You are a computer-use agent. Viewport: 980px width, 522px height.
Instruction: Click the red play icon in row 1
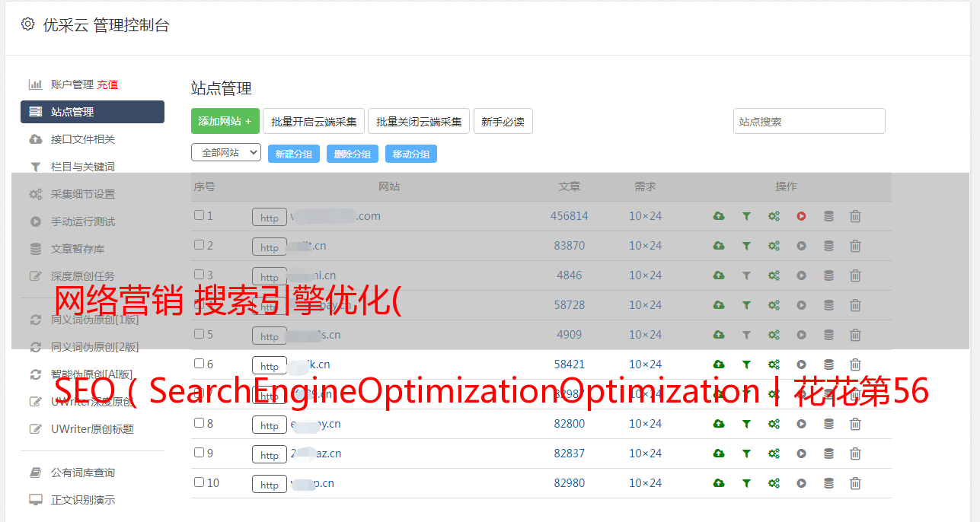[x=801, y=216]
